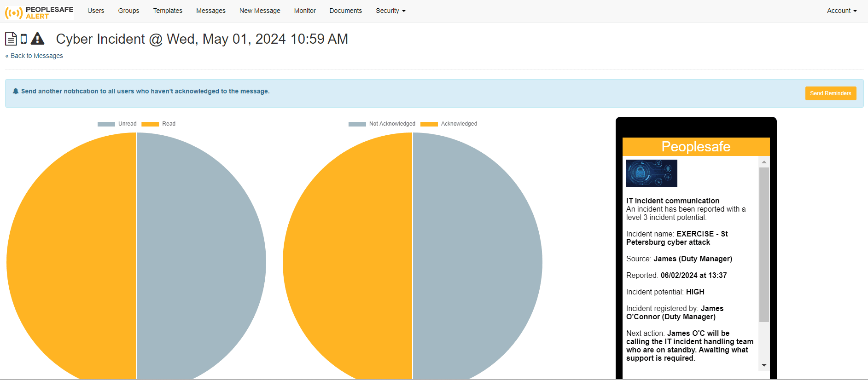Open the Users menu item
The width and height of the screenshot is (868, 380).
click(96, 11)
